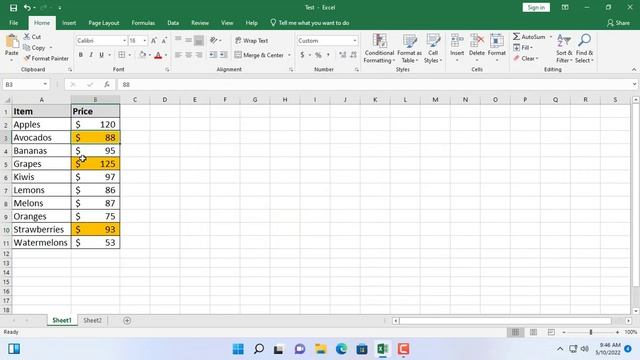The image size is (640, 360).
Task: Apply Percent Style format
Action: point(318,55)
